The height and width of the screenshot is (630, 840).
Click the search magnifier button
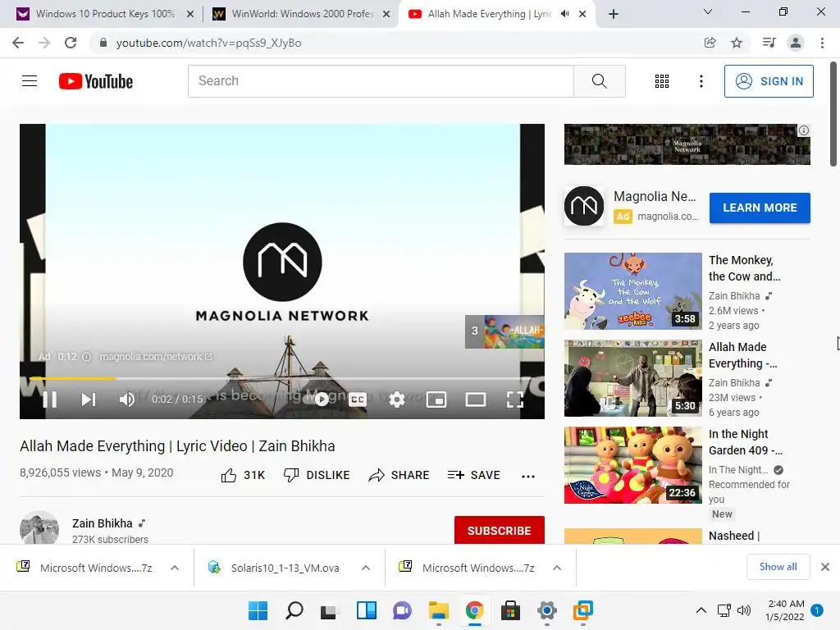pos(600,81)
